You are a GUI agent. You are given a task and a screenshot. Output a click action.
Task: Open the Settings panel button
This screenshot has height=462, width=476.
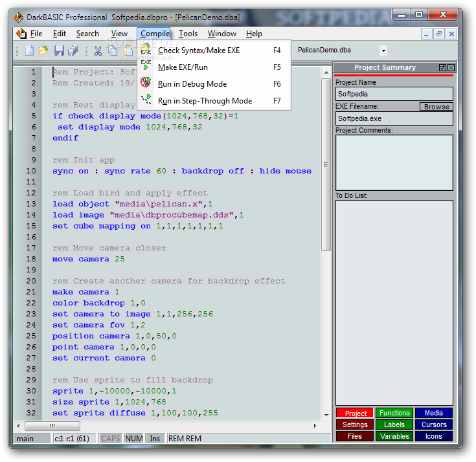[x=355, y=424]
